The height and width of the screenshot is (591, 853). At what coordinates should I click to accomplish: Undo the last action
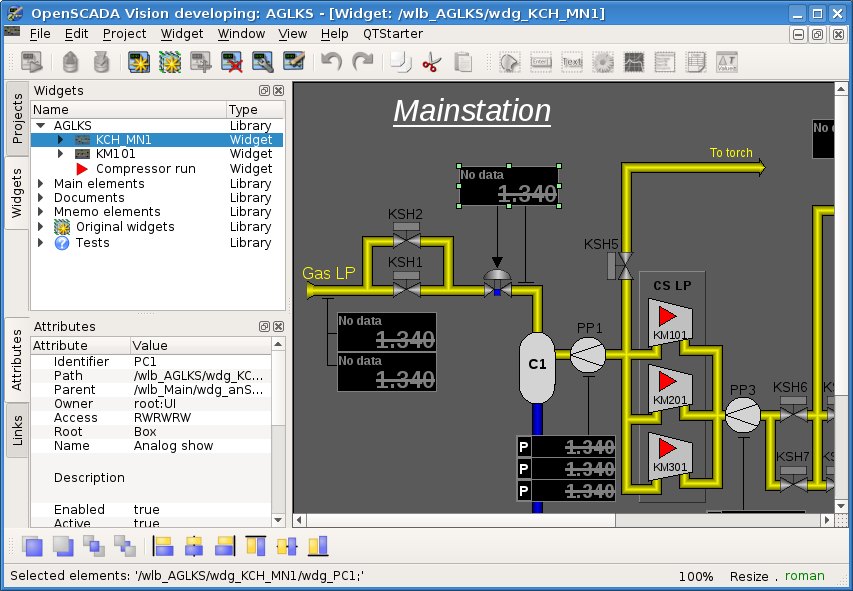[x=331, y=62]
